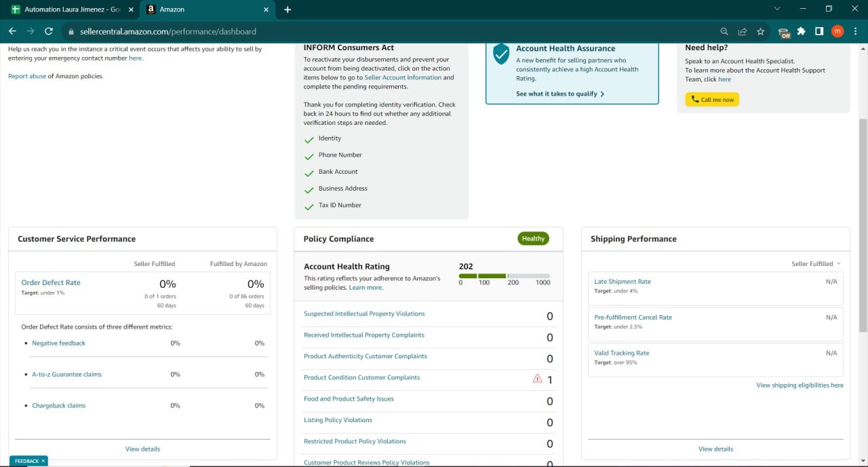Click the 202 rating value
Viewport: 868px width, 467px height.
[466, 266]
